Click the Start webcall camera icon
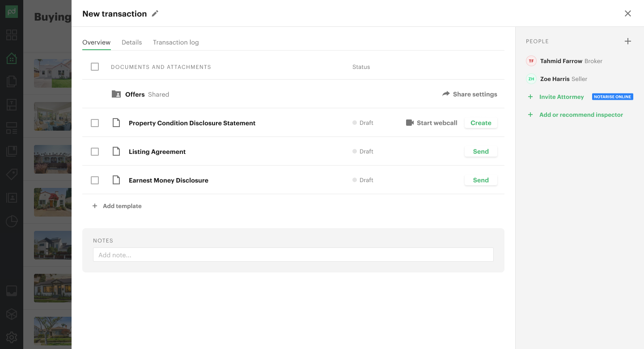This screenshot has width=644, height=349. (410, 123)
